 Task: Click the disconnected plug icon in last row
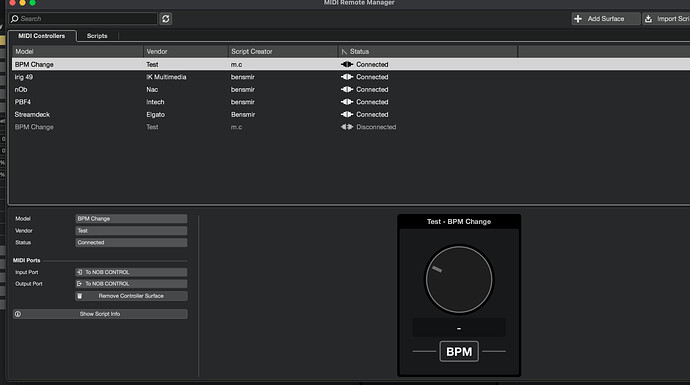[x=347, y=127]
